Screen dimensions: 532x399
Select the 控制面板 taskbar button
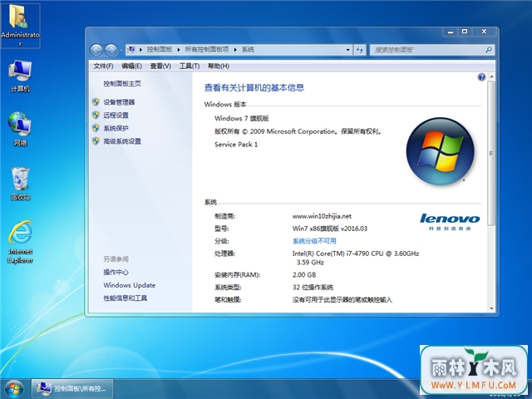point(72,388)
